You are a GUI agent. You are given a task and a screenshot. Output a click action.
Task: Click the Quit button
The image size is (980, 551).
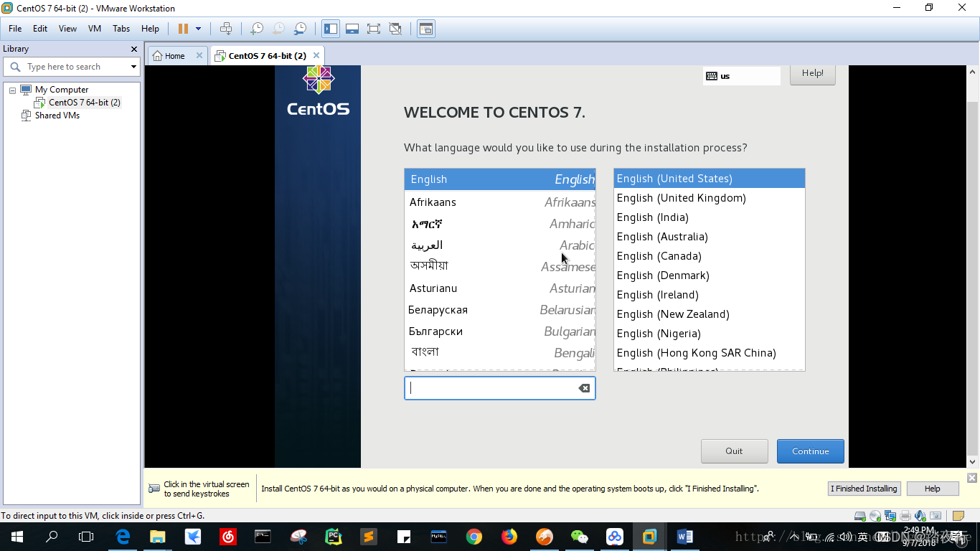[x=734, y=451]
